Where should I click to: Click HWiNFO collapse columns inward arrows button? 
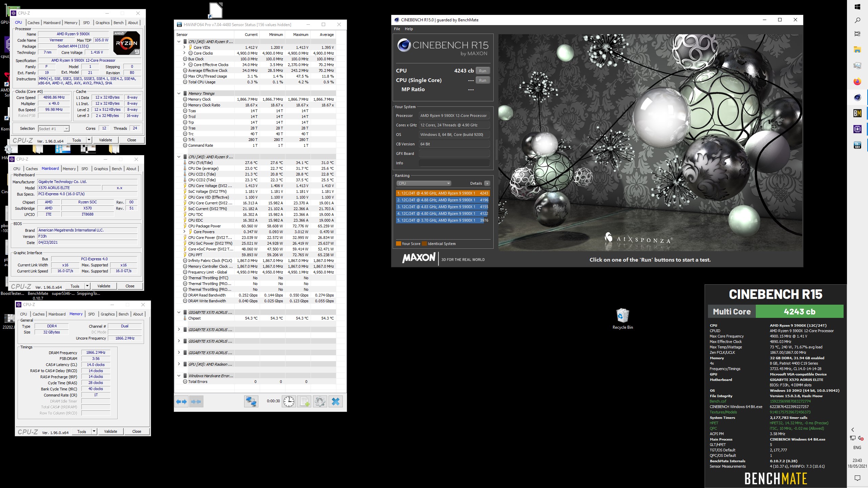point(196,402)
